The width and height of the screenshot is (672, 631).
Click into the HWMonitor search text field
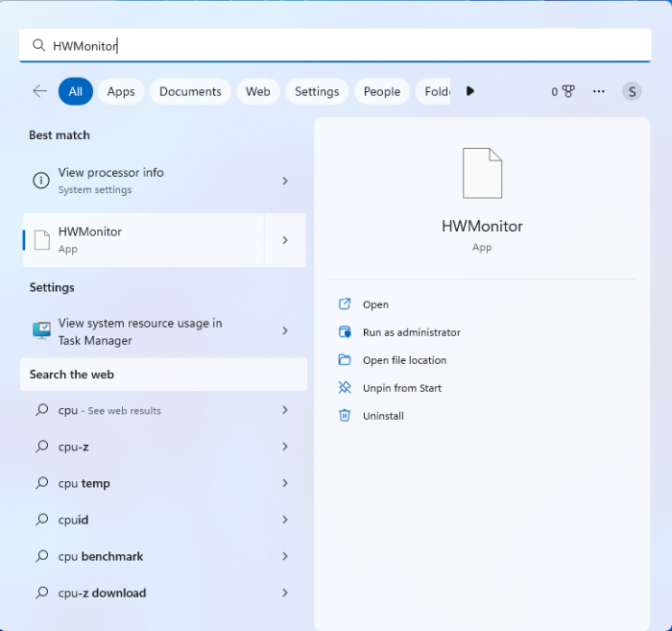pos(335,45)
